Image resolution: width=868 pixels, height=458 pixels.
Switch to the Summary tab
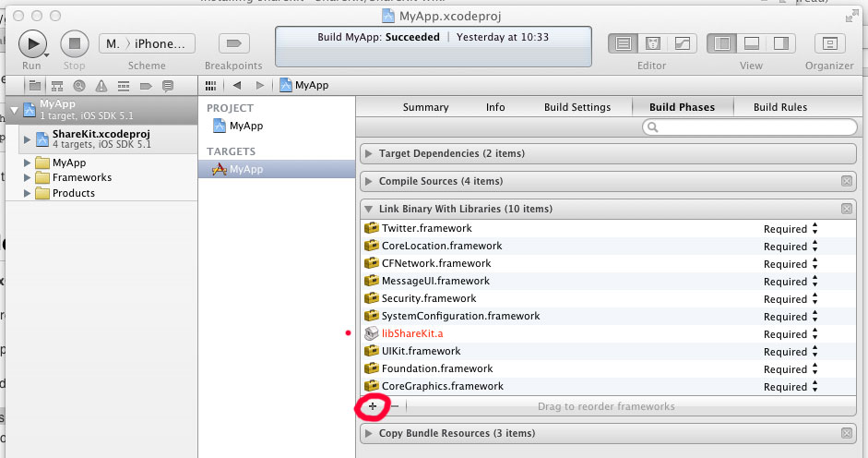pos(425,107)
